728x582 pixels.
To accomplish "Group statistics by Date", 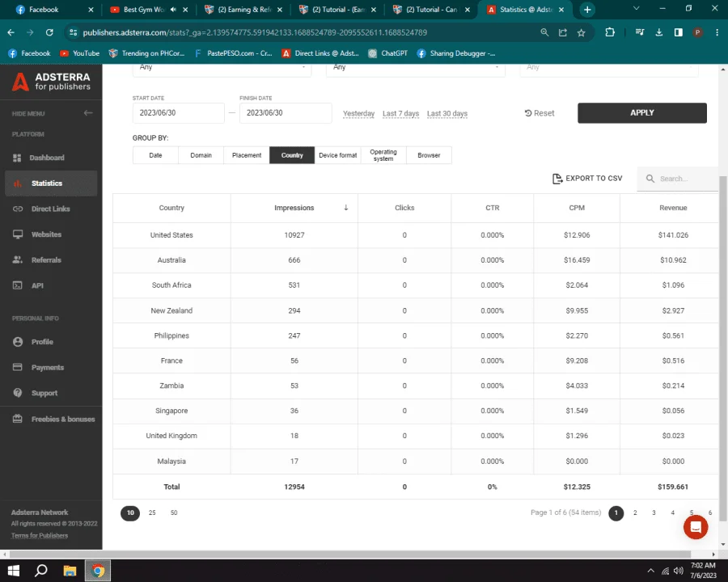I will click(x=155, y=155).
